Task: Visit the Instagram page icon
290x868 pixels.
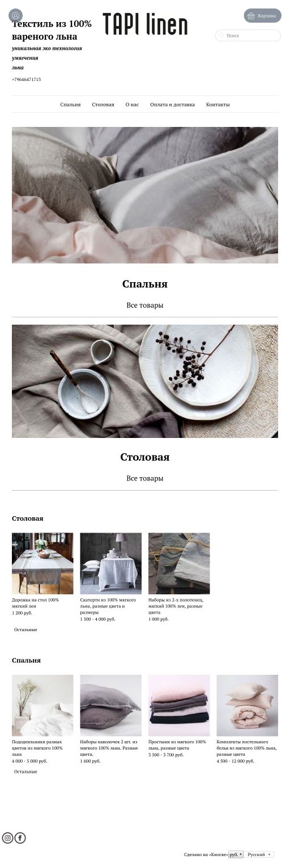Action: click(x=7, y=837)
